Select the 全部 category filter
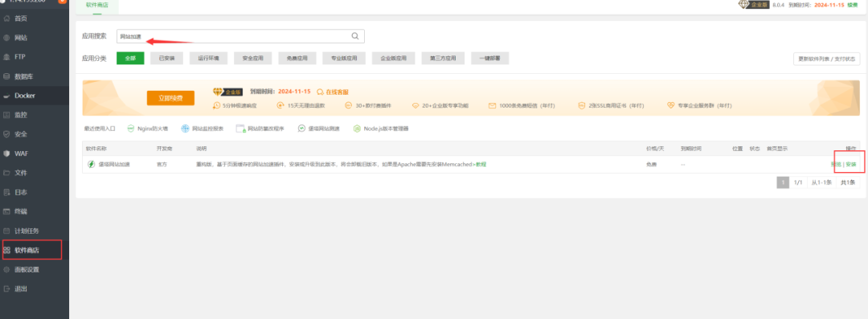This screenshot has height=319, width=868. click(130, 58)
